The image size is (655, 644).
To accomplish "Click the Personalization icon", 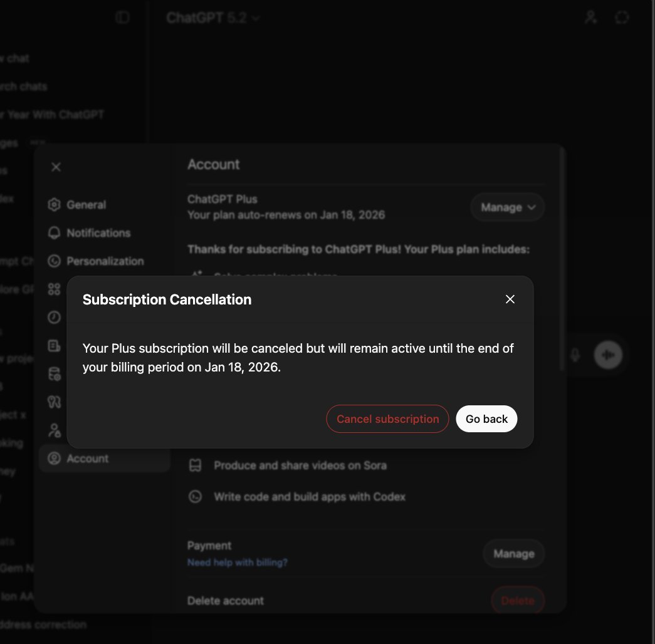I will click(x=54, y=261).
